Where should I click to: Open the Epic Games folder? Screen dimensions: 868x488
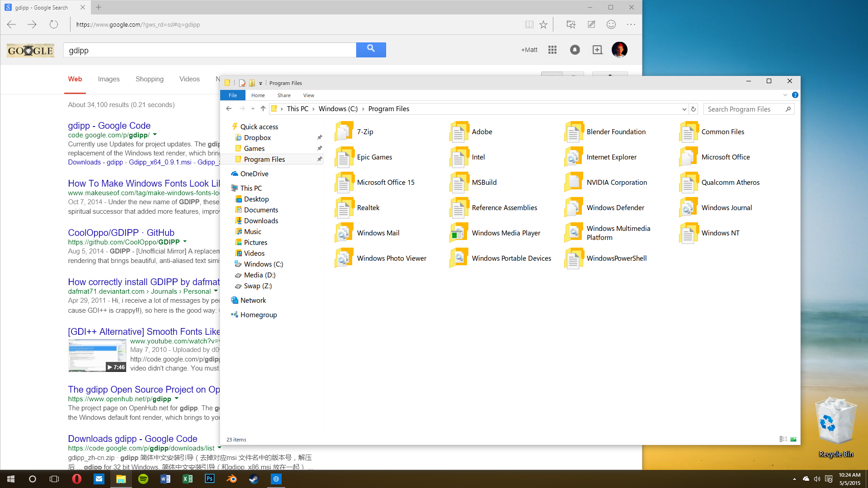[x=363, y=157]
